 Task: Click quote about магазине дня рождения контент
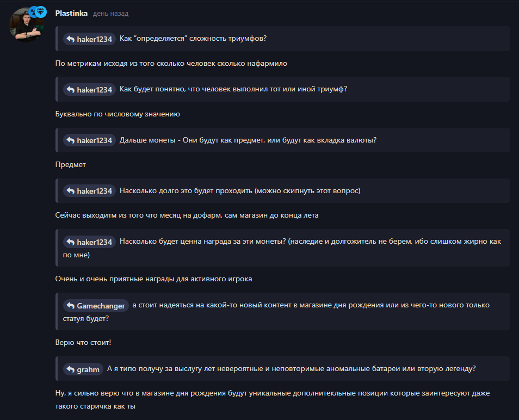[x=283, y=311]
